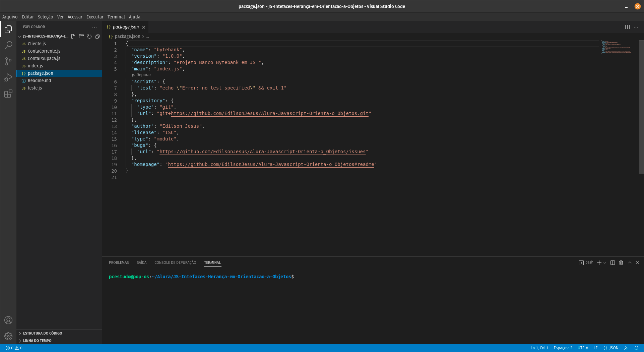Open editor more actions ellipsis

(x=636, y=27)
